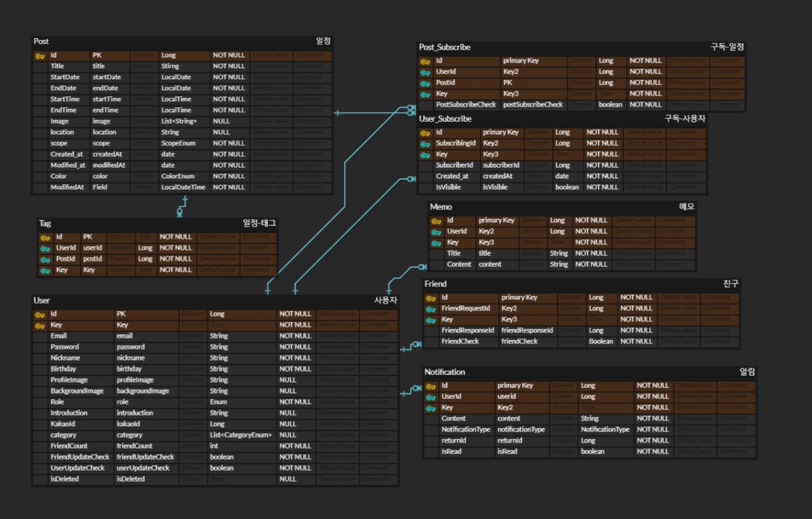The width and height of the screenshot is (812, 519).
Task: Select the User table title
Action: coord(41,300)
